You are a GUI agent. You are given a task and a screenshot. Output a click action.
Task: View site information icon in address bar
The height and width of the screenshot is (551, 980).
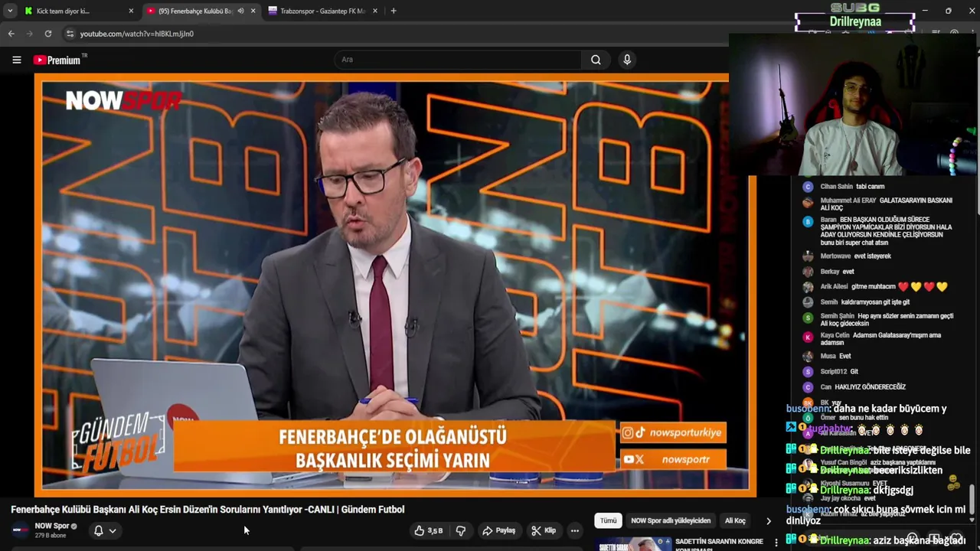coord(70,34)
